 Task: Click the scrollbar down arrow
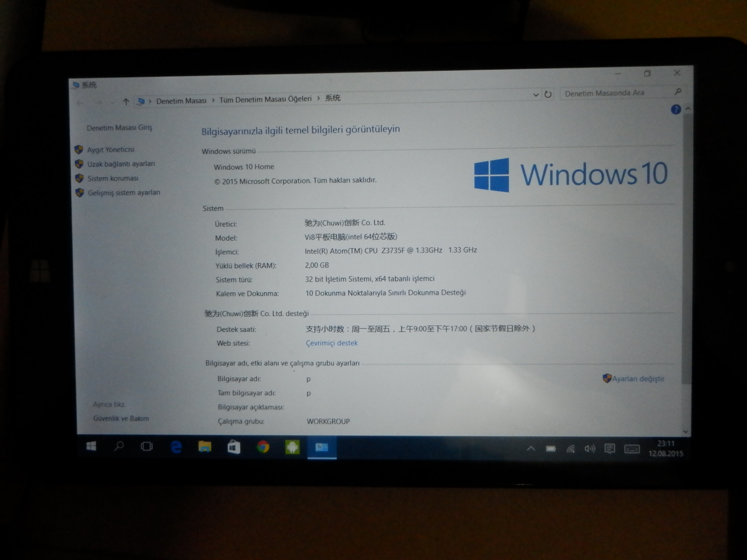[x=685, y=431]
